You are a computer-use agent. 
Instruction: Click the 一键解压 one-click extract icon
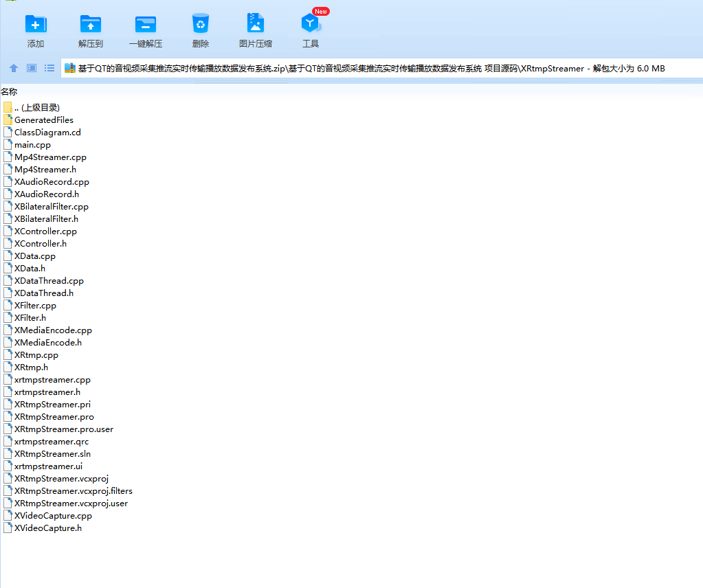click(x=146, y=24)
